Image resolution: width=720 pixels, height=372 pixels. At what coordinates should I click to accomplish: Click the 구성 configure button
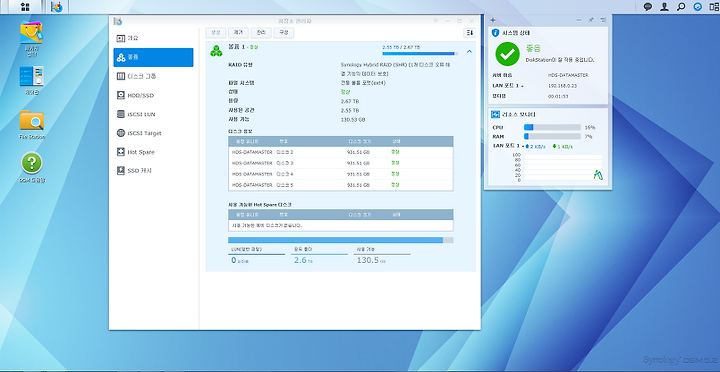284,33
